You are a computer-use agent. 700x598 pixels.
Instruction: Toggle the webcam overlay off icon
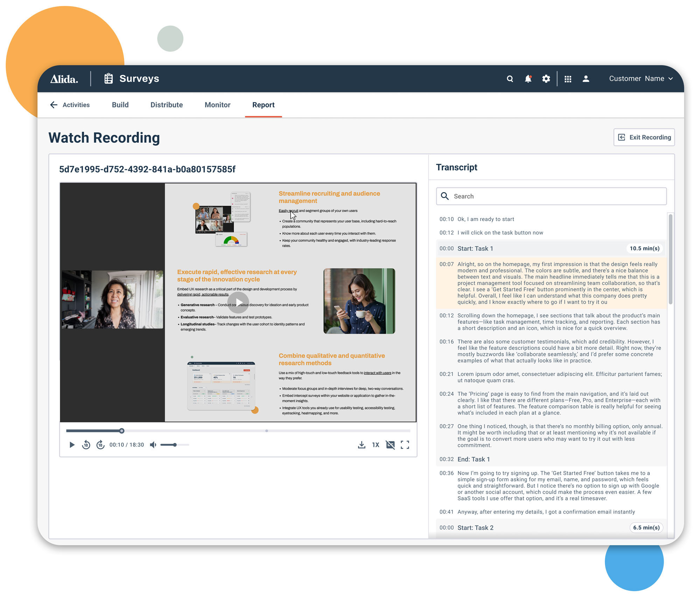tap(390, 445)
